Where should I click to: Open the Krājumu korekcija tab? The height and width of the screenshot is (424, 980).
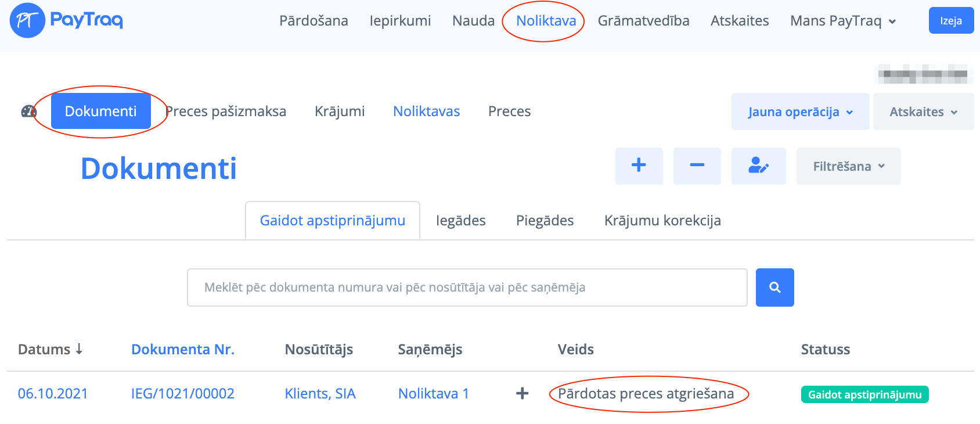point(662,221)
